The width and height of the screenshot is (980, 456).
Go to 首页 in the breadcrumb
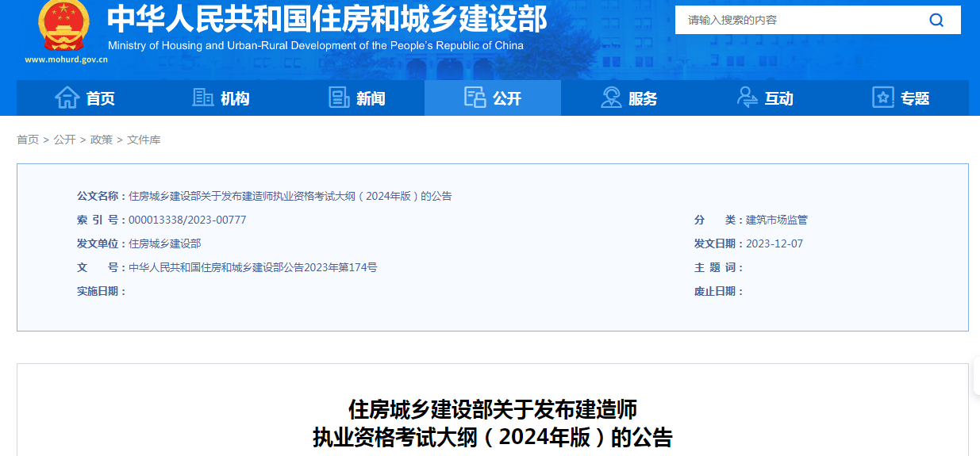point(28,140)
